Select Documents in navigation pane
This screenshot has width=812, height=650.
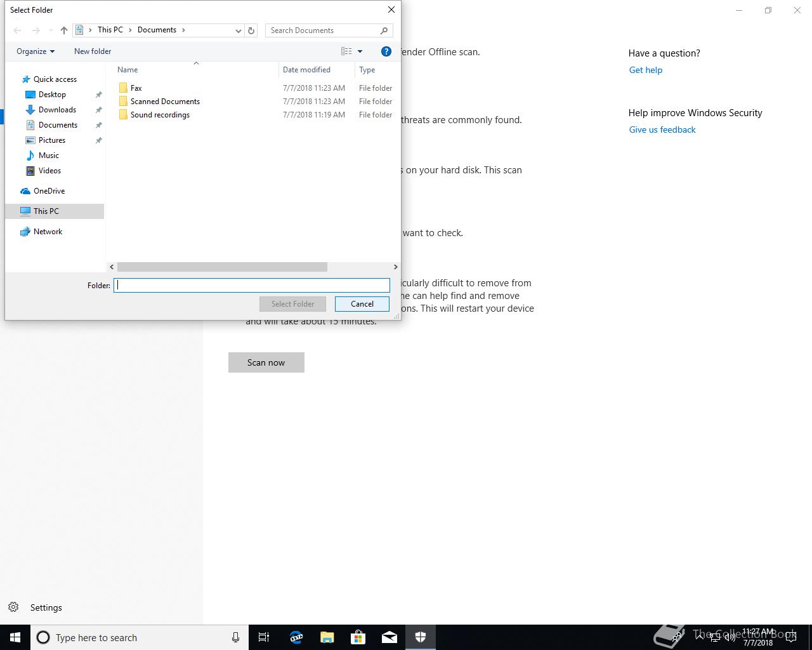pyautogui.click(x=51, y=125)
